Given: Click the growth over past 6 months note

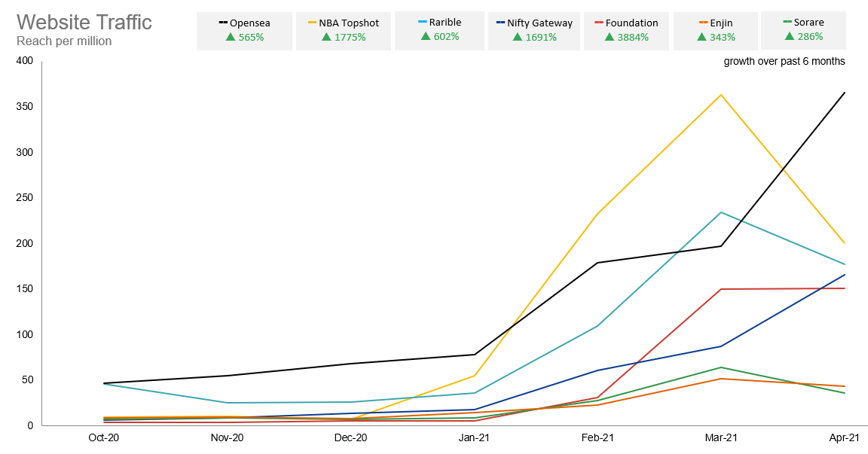Looking at the screenshot, I should (784, 62).
